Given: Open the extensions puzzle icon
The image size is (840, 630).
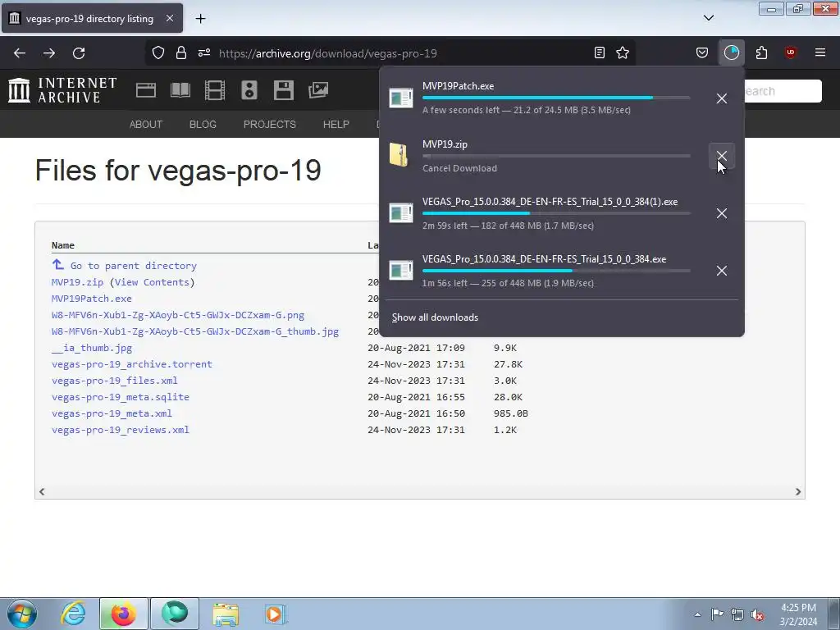Looking at the screenshot, I should click(761, 52).
